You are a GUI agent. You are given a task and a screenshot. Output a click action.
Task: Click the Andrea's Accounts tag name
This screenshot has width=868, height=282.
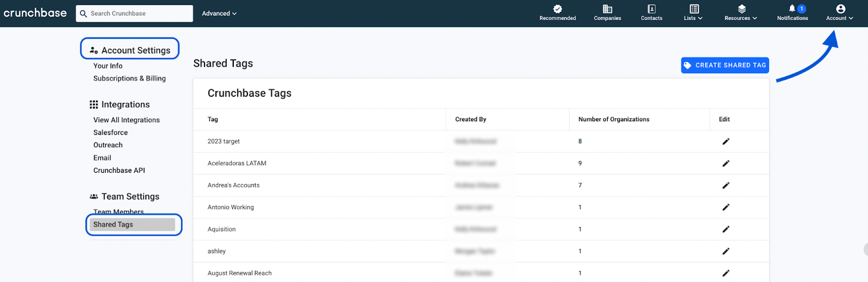(233, 185)
